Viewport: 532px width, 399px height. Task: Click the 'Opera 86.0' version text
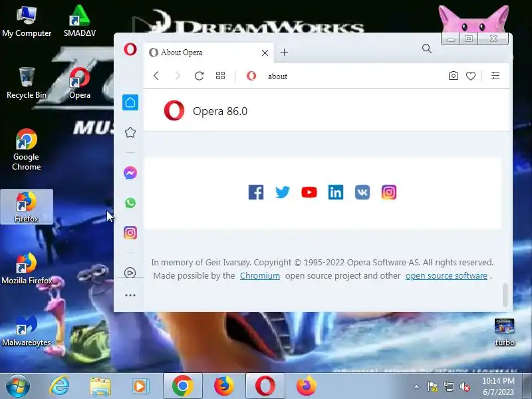coord(220,111)
